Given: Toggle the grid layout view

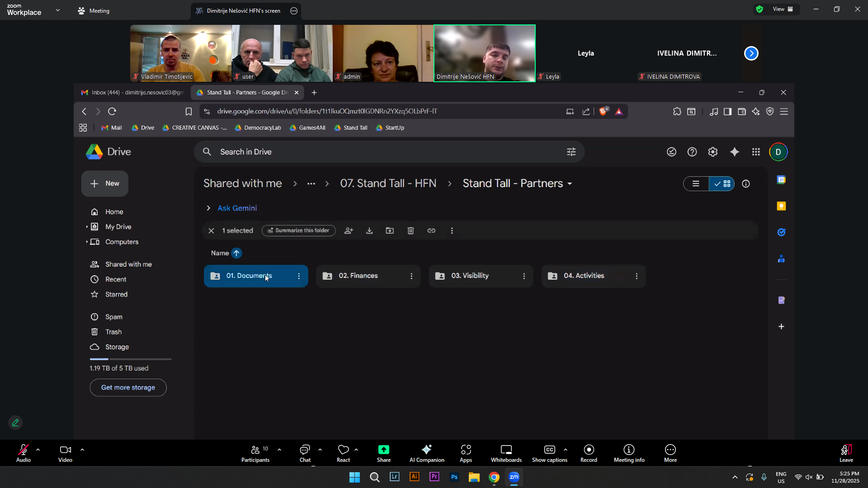Looking at the screenshot, I should [x=722, y=183].
